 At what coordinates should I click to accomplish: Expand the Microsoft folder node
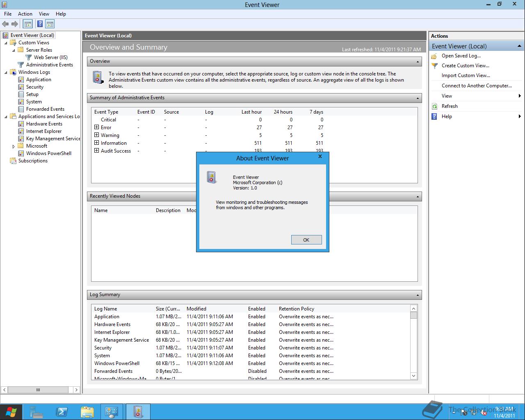14,146
